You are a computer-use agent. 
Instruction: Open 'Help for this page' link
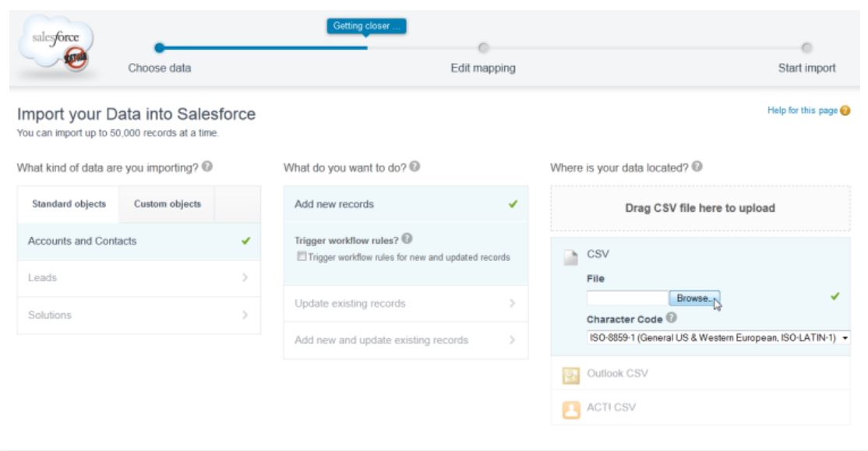pos(802,110)
